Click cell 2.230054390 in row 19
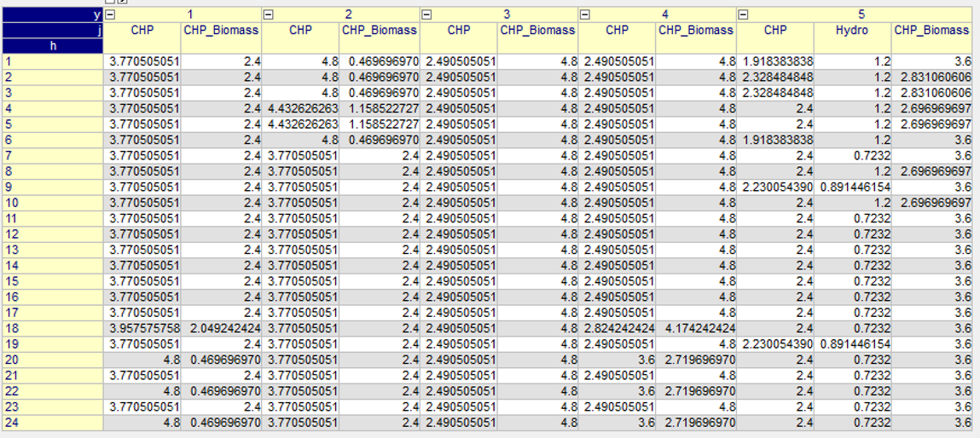 (x=775, y=343)
